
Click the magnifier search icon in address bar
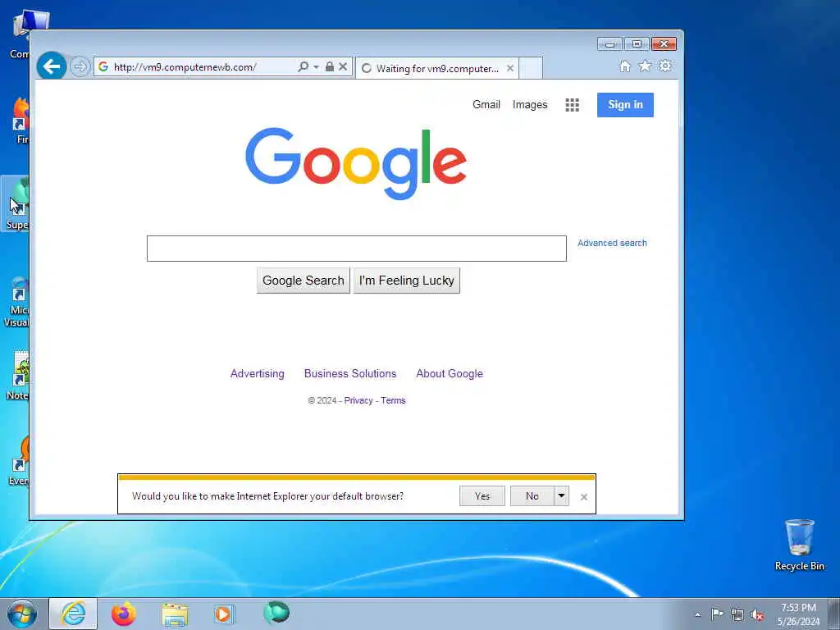[303, 66]
